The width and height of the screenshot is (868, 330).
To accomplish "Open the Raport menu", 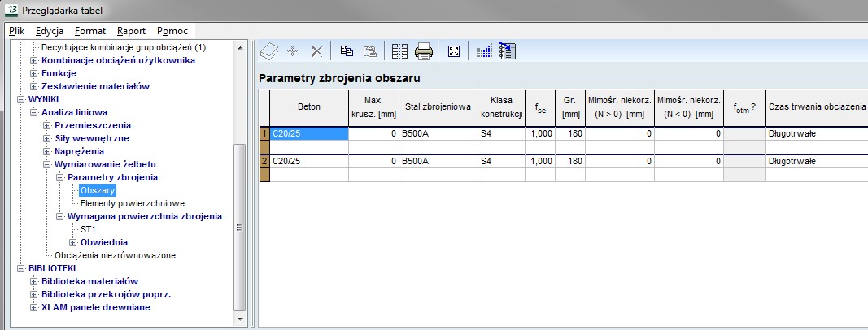I will (x=131, y=31).
